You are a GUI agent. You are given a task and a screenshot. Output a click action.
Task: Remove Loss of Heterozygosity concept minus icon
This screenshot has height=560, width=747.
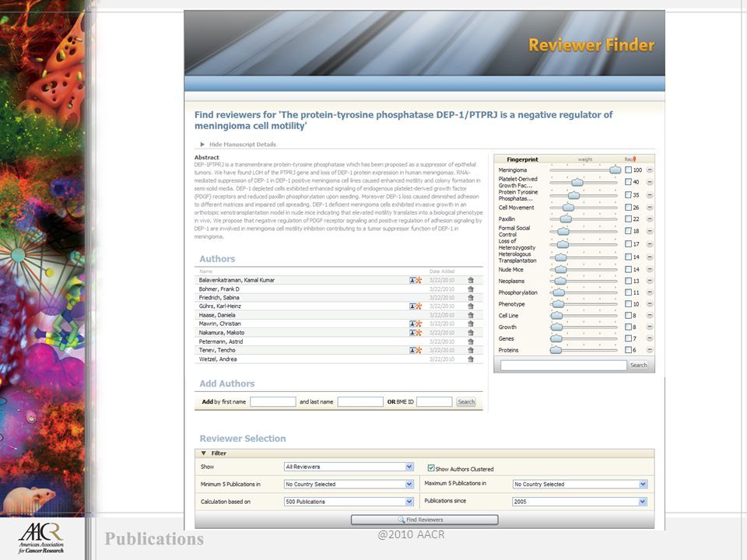coord(649,244)
